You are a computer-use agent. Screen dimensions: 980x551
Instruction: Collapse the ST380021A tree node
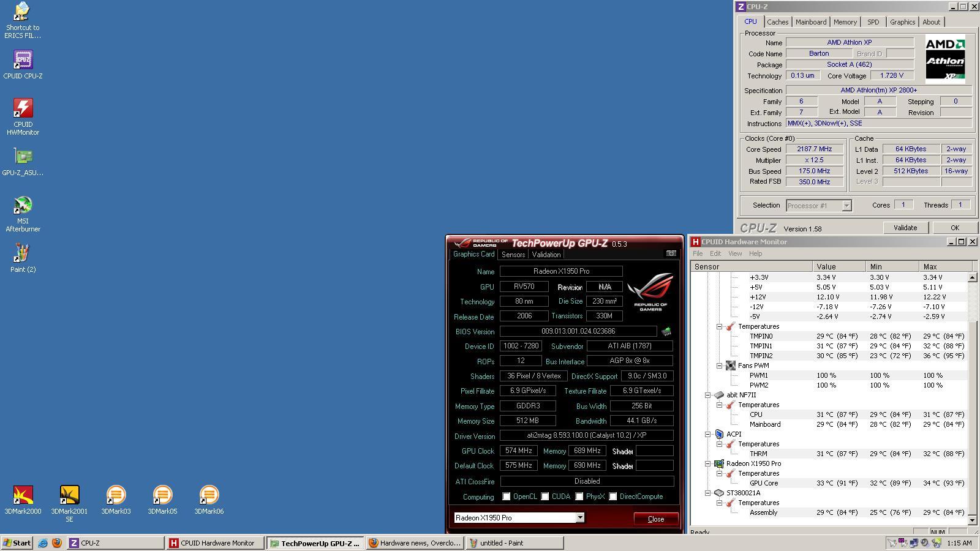coord(708,493)
